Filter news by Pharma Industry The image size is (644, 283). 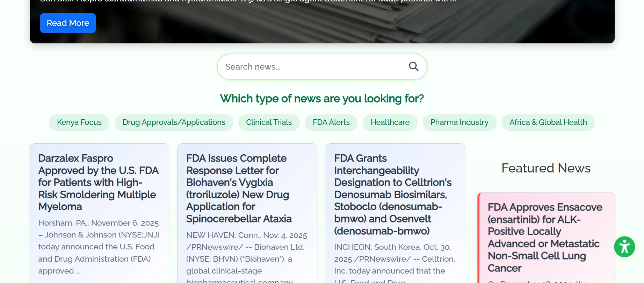click(459, 122)
